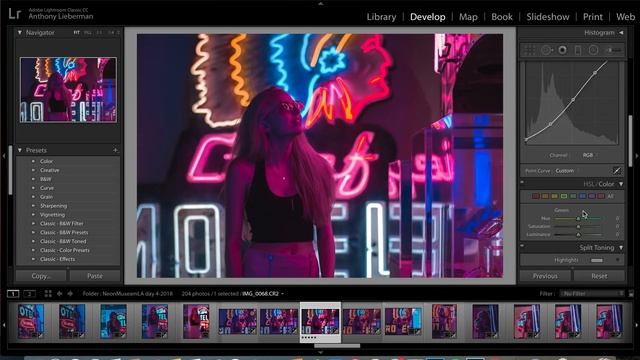Switch to the Map module
This screenshot has width=640, height=360.
[468, 17]
